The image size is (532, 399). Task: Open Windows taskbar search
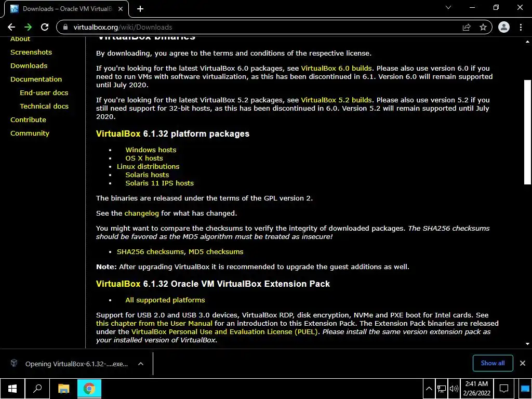pyautogui.click(x=37, y=389)
